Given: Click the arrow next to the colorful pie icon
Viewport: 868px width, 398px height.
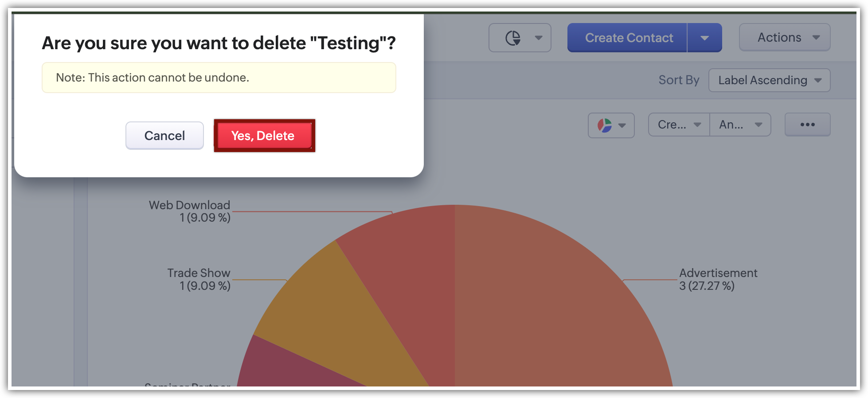Looking at the screenshot, I should coord(622,125).
